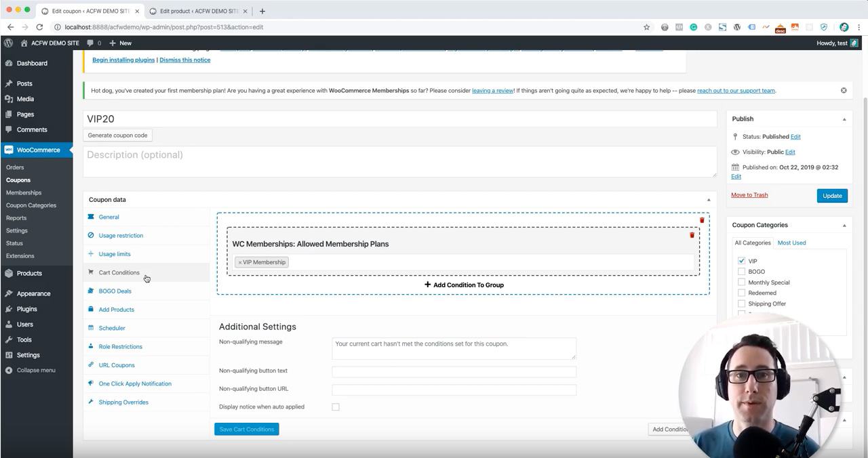868x458 pixels.
Task: Open the Usage restriction tab
Action: tap(121, 236)
